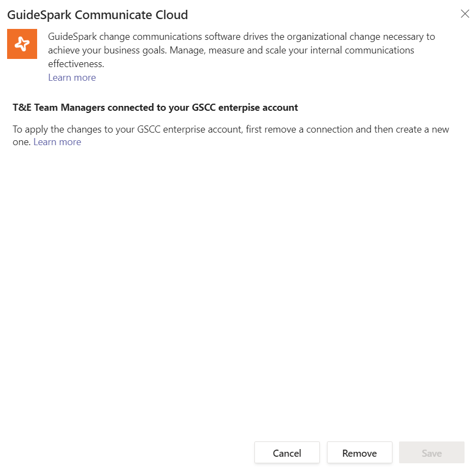Click the GuideSpark Communicate Cloud dialog title
The width and height of the screenshot is (476, 472).
[x=97, y=15]
